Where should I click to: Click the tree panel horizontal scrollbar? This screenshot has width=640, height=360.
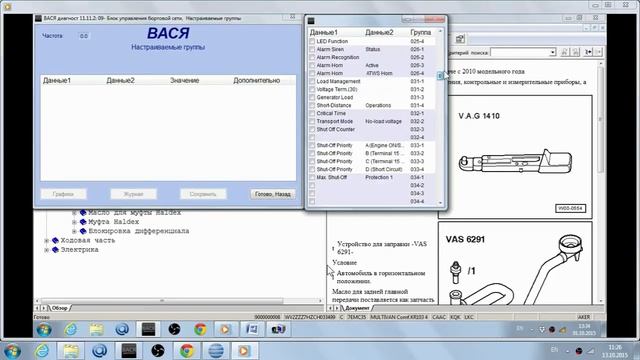162,301
